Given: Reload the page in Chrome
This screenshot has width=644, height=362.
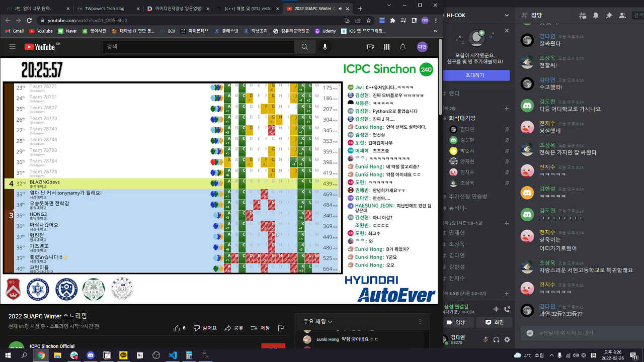Looking at the screenshot, I should click(x=29, y=21).
